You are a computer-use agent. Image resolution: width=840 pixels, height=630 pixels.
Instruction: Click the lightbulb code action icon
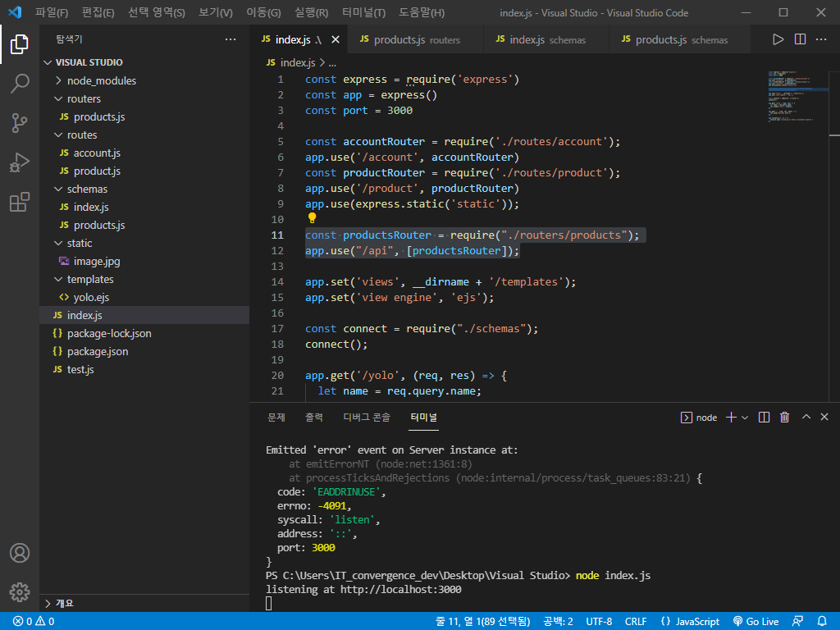coord(312,219)
